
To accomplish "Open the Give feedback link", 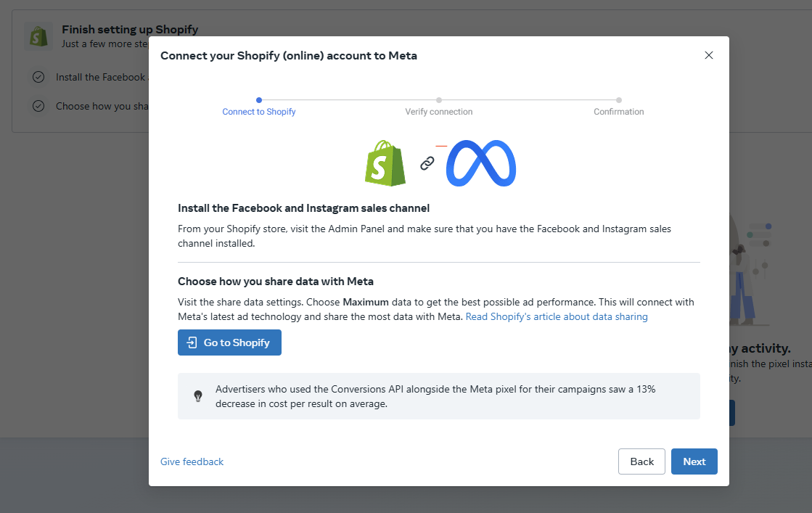I will coord(192,461).
